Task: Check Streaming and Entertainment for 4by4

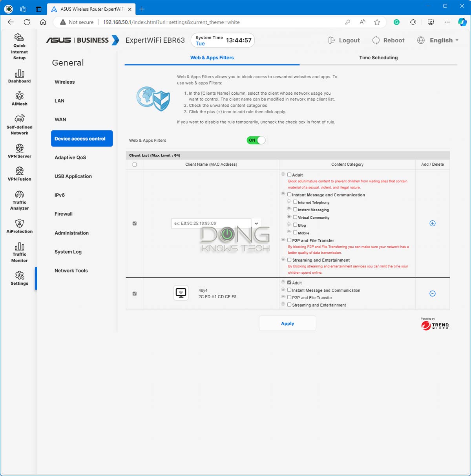Action: 289,304
